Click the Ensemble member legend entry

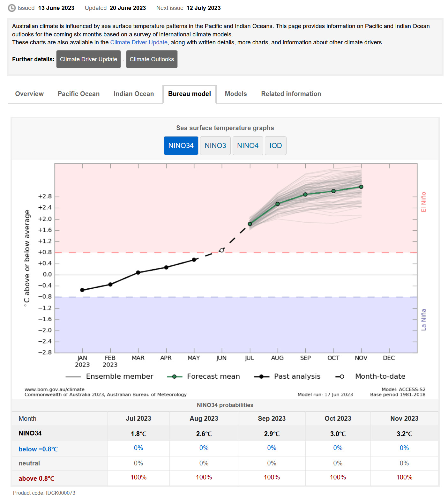pyautogui.click(x=109, y=376)
